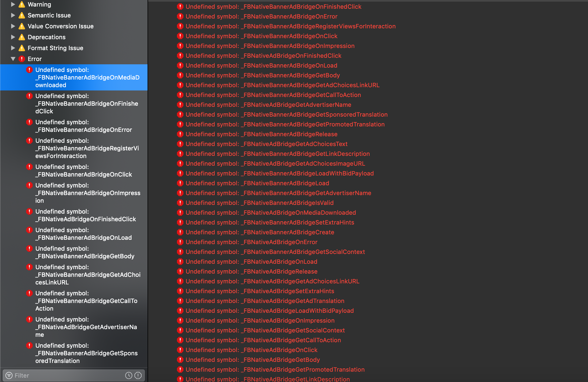Select sidebar error _FBNativeBannerAdBridgeRegisterViewsForInteraction
Viewport: 588px width, 382px height.
pyautogui.click(x=74, y=148)
